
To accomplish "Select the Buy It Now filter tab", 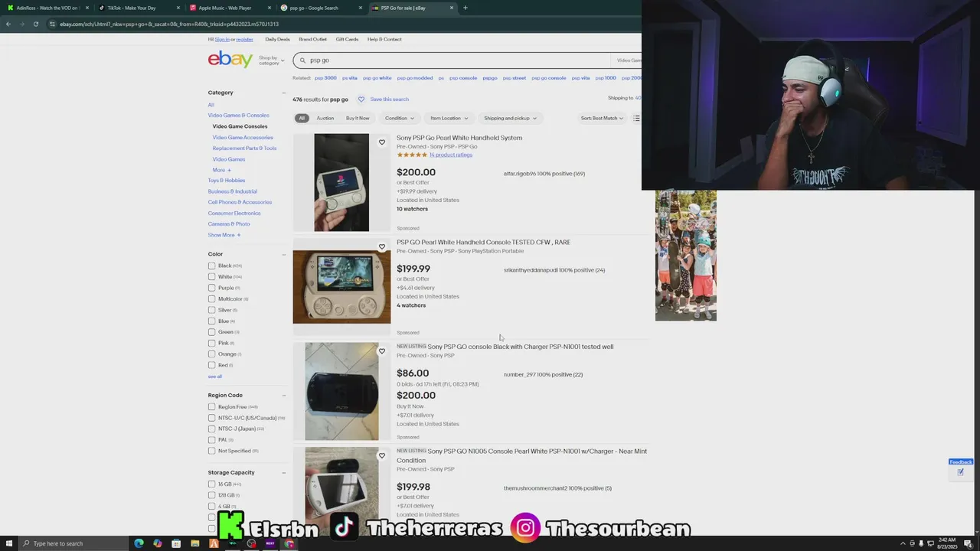I will pos(358,118).
